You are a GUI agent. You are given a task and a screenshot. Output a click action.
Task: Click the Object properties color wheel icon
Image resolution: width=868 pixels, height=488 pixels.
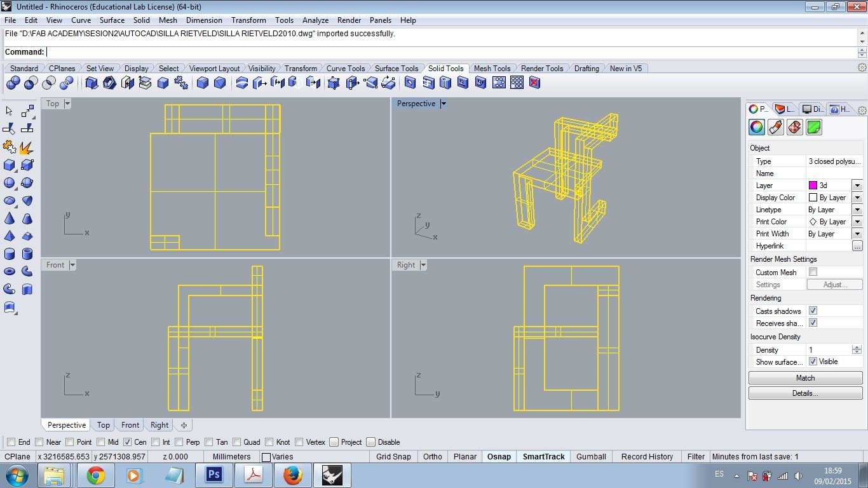click(756, 127)
